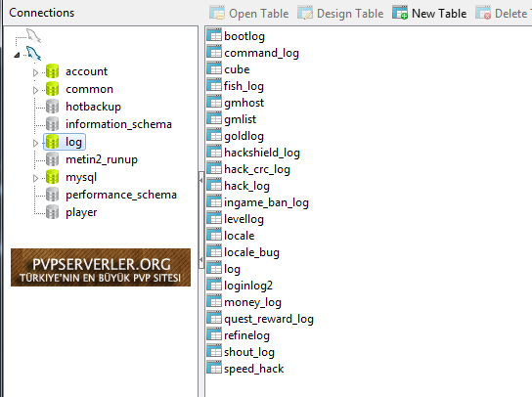
Task: Select the quest_reward_log table name
Action: coord(269,319)
